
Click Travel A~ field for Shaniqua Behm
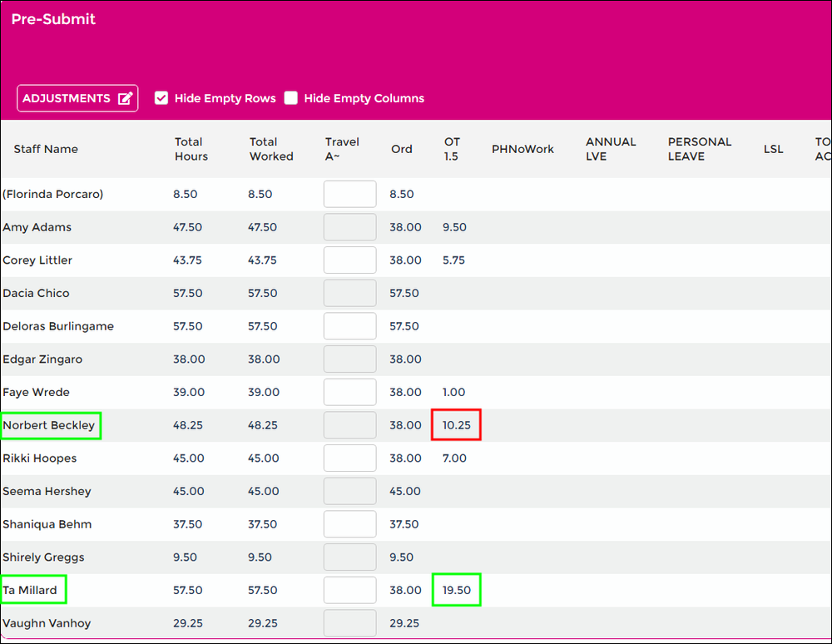pos(349,524)
